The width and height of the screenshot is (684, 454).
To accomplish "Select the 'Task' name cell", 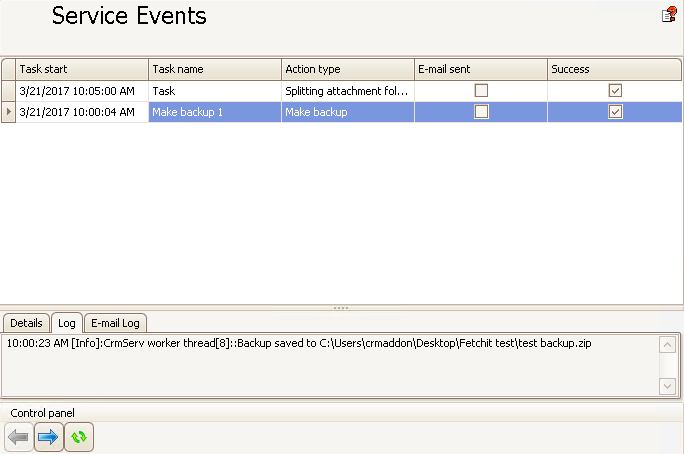I will click(x=215, y=91).
